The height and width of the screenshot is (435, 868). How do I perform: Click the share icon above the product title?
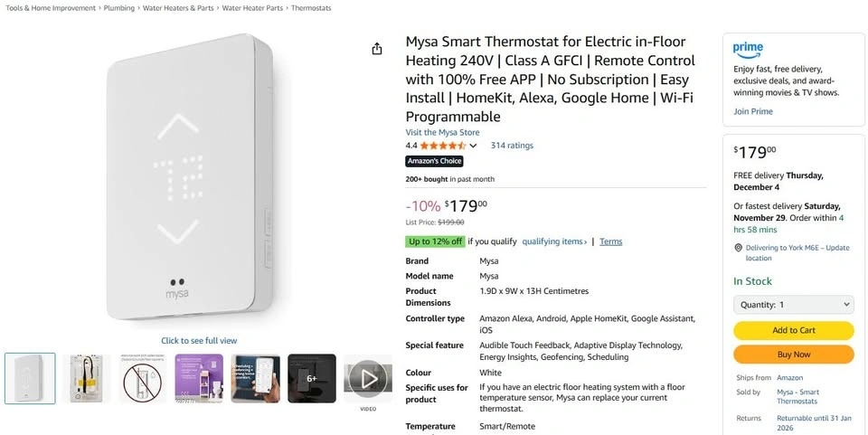[x=377, y=49]
